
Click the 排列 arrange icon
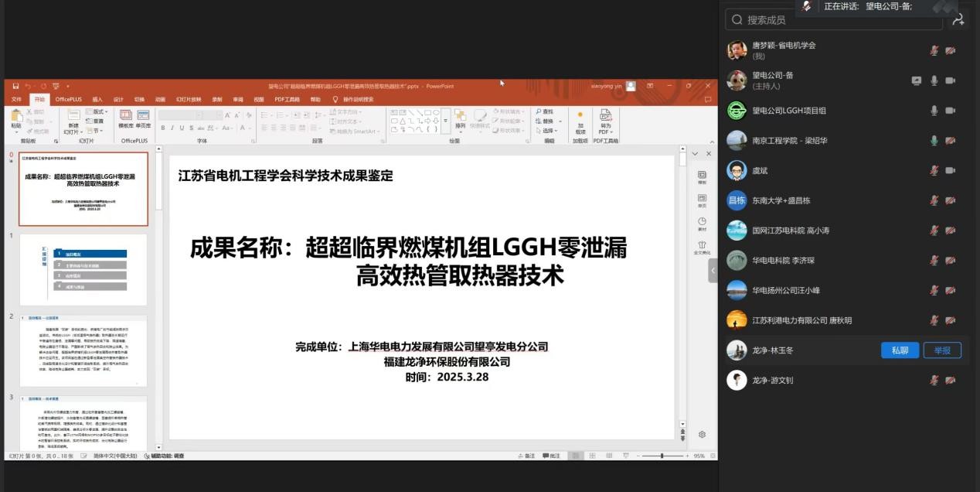460,118
